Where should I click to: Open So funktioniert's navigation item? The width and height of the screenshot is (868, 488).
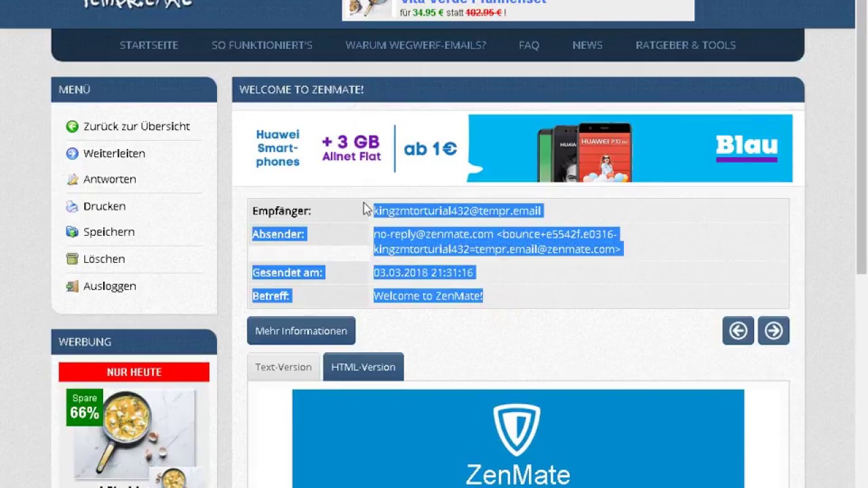click(x=262, y=45)
